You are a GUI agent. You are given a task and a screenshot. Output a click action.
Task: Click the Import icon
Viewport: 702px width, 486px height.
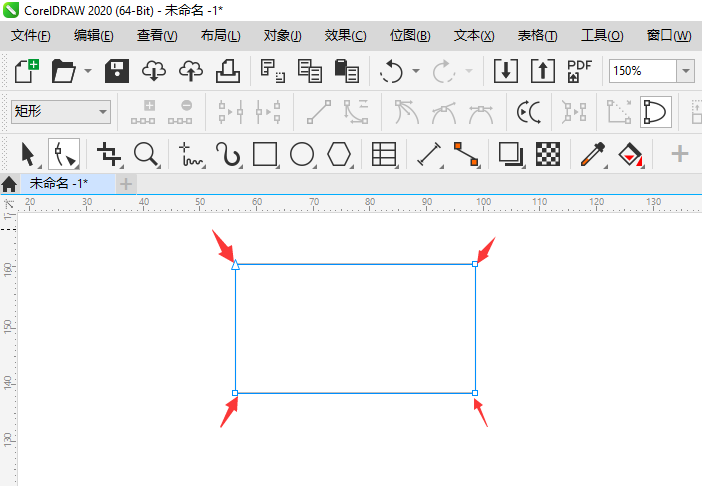506,71
